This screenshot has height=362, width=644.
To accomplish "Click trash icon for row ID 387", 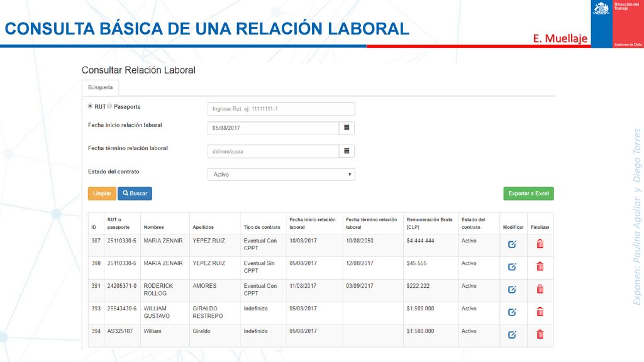I will (x=540, y=244).
